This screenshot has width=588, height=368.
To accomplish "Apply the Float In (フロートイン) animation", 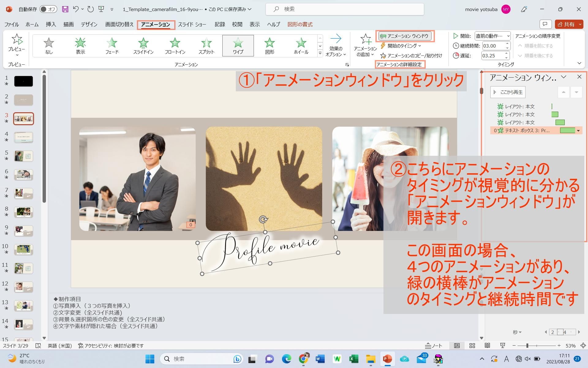I will coord(175,46).
